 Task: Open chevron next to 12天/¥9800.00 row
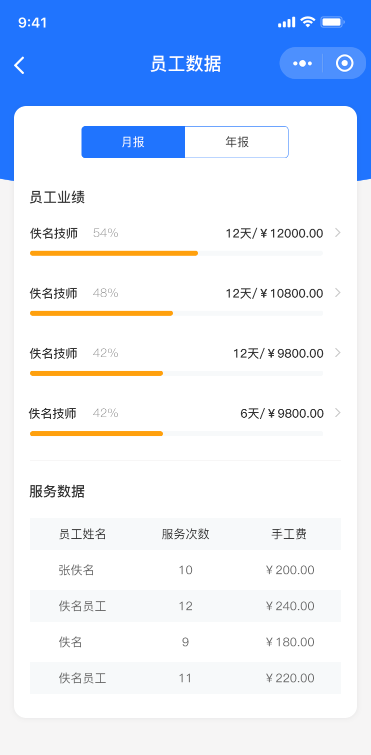point(338,353)
